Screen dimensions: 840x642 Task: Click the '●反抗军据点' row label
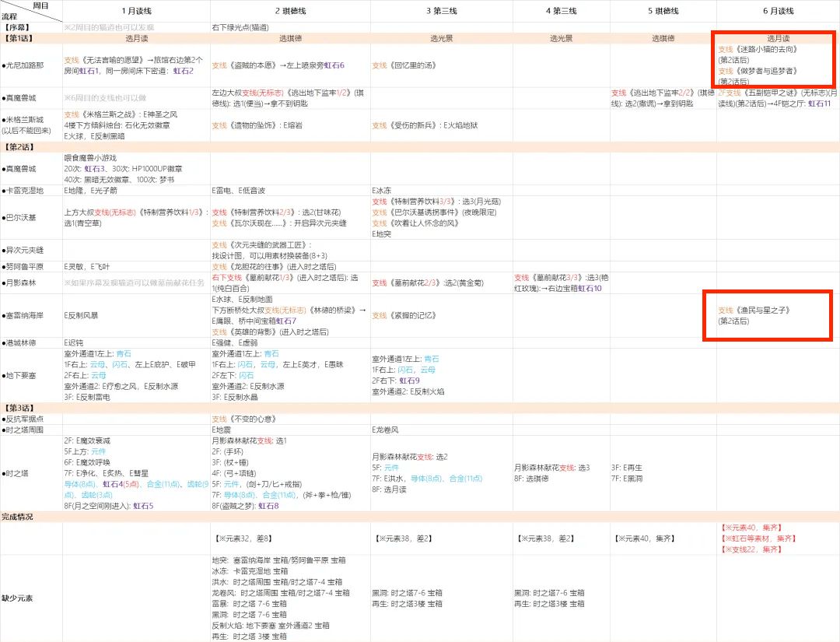[23, 419]
